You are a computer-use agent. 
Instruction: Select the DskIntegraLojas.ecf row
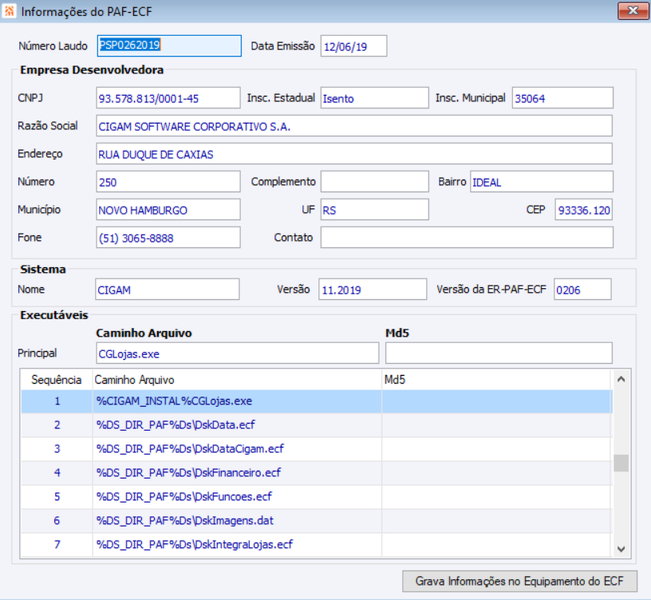317,544
